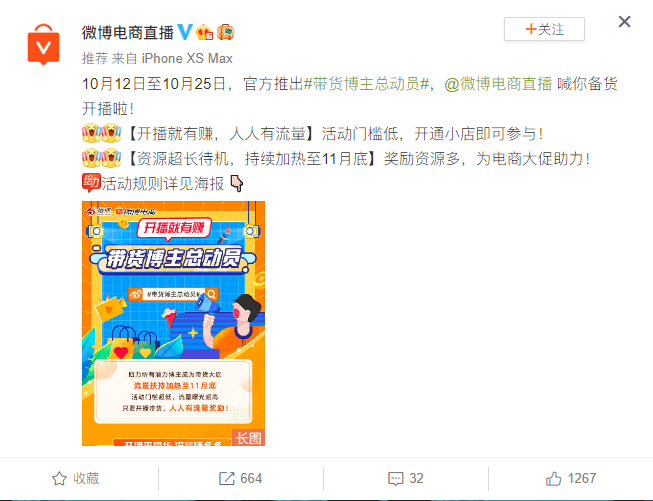Click the @微博电商直播 mention link
653x501 pixels.
click(x=498, y=84)
